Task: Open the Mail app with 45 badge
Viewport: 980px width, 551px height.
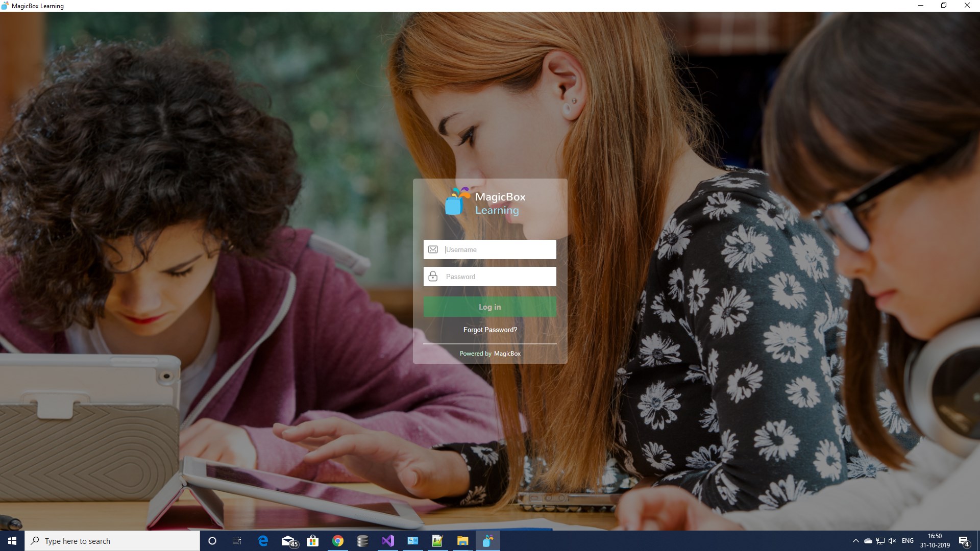Action: click(x=288, y=541)
